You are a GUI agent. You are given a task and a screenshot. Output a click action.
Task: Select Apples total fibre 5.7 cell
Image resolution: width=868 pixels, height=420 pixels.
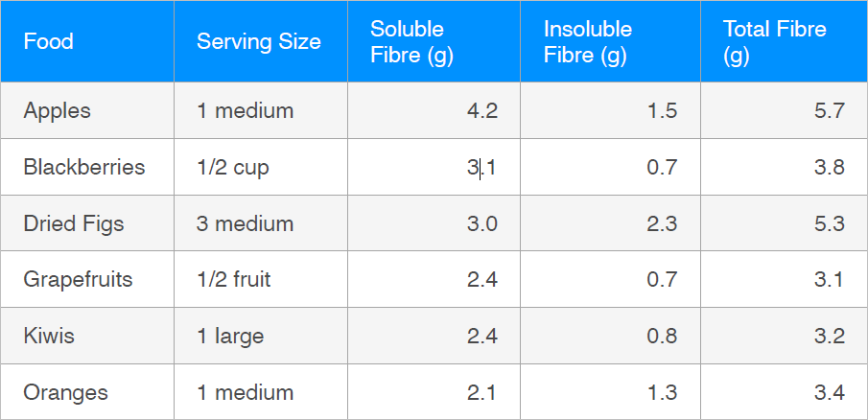pos(784,110)
